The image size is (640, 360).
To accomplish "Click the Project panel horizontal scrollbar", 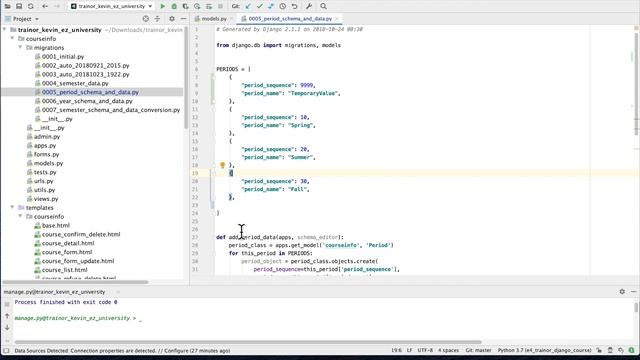I will 75,282.
